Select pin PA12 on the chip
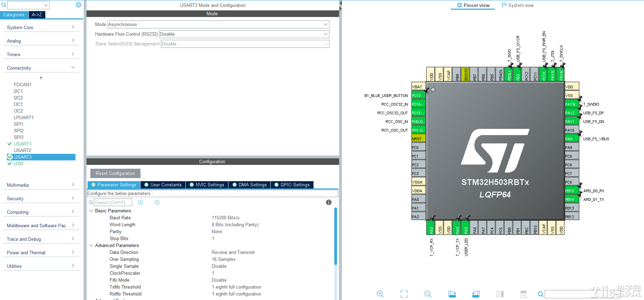 point(572,113)
